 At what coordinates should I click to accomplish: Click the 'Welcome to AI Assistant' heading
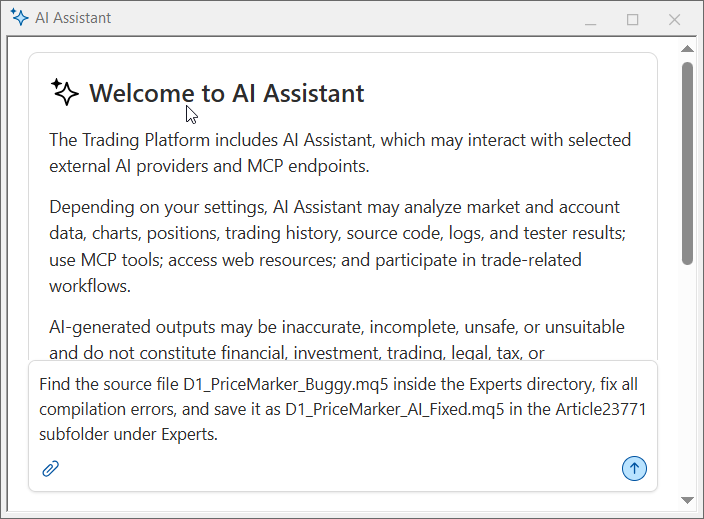point(227,93)
